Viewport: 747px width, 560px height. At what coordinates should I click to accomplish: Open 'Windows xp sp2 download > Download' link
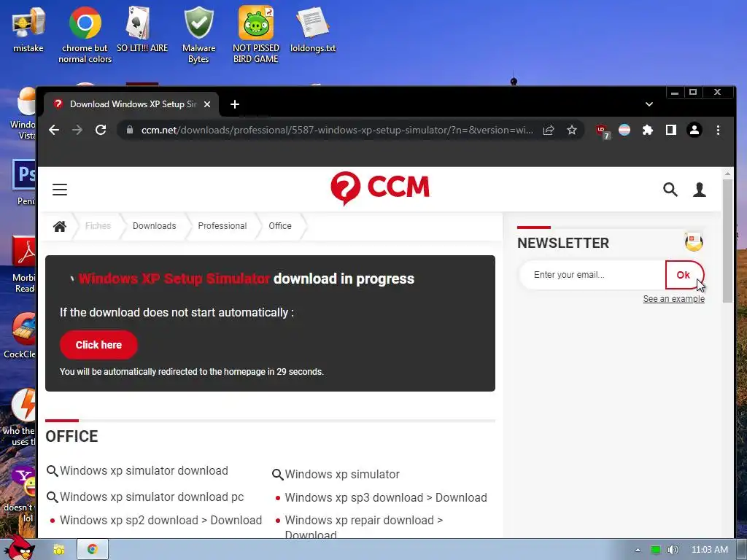(x=160, y=520)
